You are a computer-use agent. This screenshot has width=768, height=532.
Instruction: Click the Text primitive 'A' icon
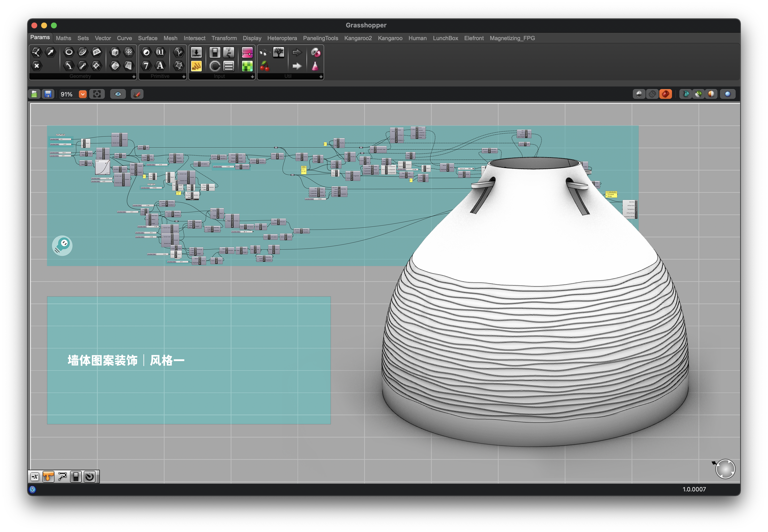point(160,66)
